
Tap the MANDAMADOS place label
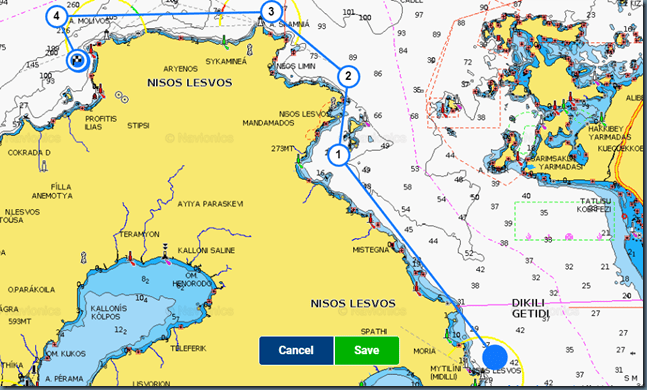(268, 123)
